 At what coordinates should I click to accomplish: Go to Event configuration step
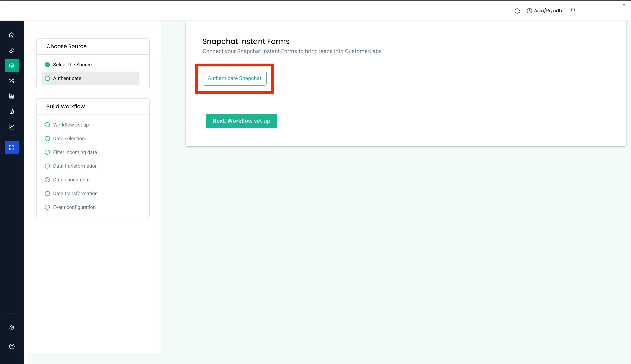tap(74, 207)
